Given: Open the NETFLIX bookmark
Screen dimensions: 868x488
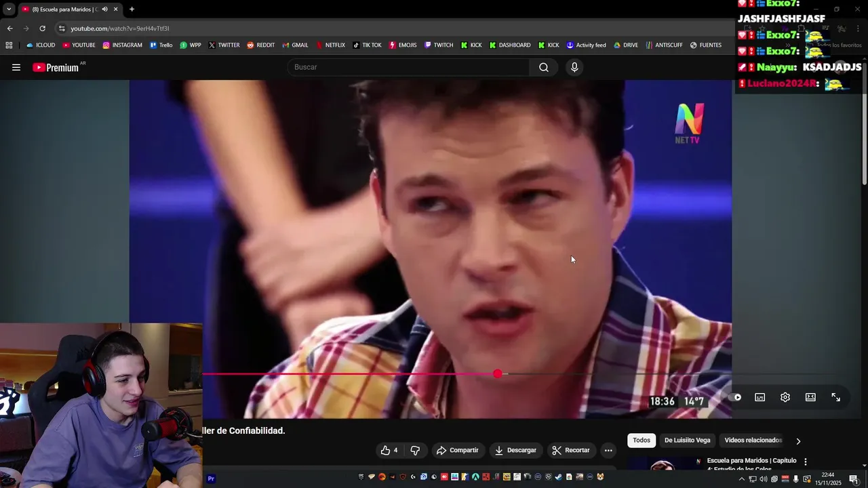Looking at the screenshot, I should (330, 45).
